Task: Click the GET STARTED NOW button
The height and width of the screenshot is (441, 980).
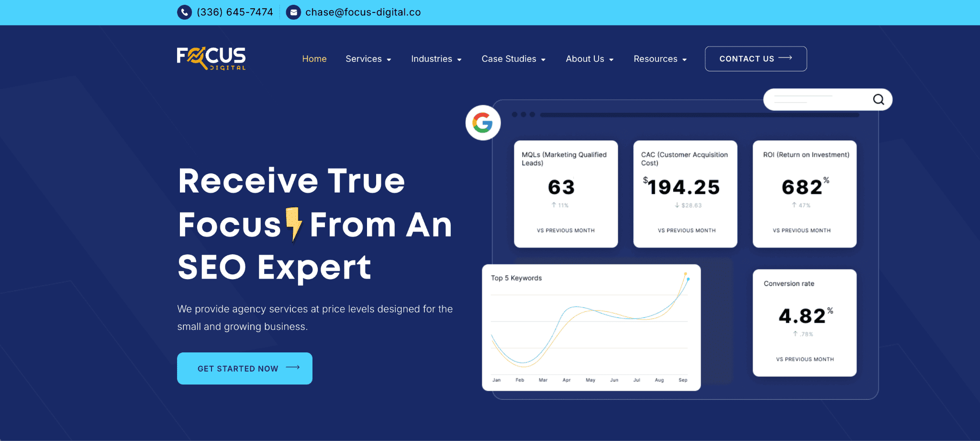Action: [x=245, y=368]
